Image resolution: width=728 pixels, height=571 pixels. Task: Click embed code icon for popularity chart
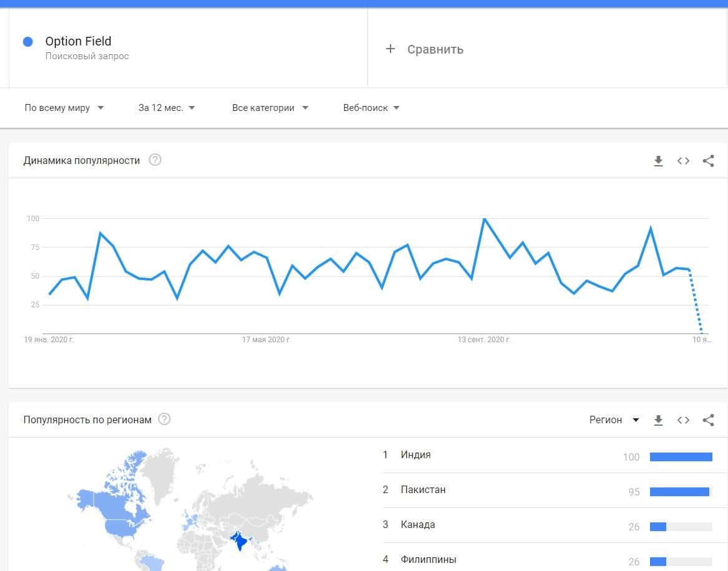(x=683, y=161)
